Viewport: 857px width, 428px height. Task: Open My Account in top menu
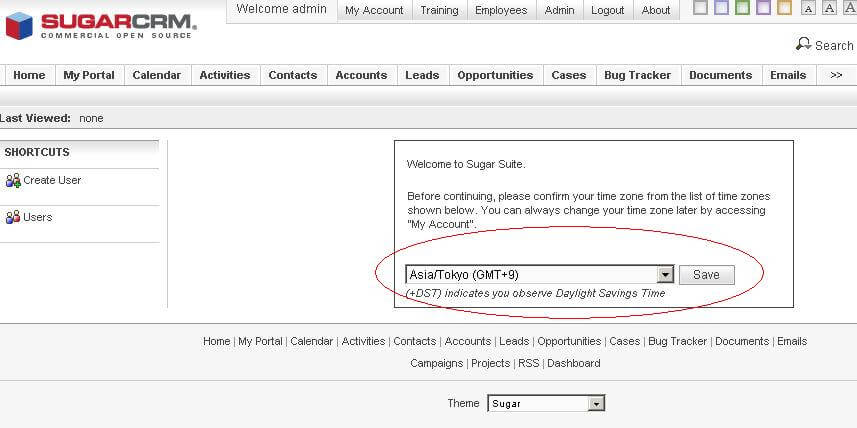(374, 10)
